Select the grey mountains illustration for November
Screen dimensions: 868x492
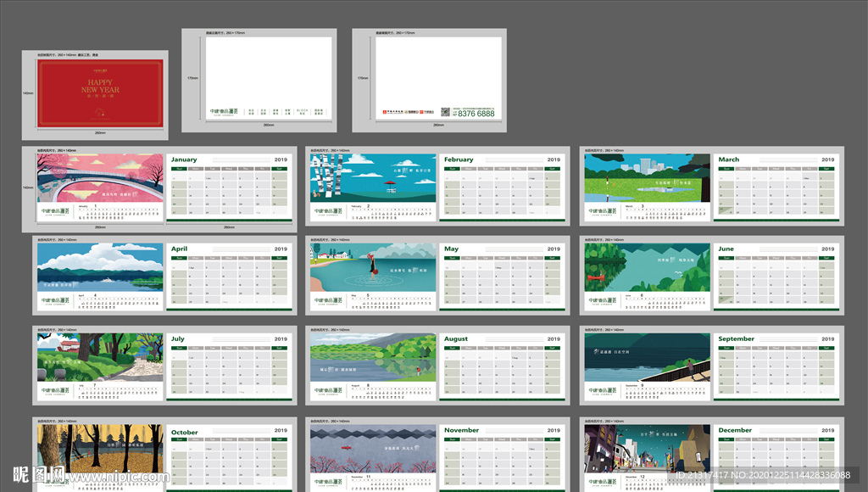coord(373,449)
